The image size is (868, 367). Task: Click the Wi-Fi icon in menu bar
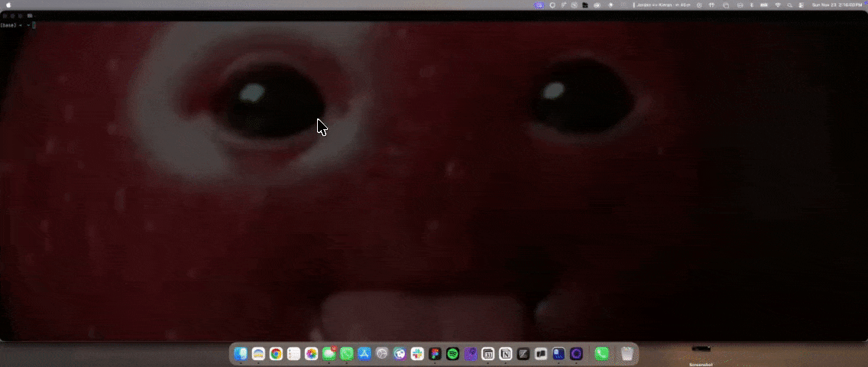[778, 5]
